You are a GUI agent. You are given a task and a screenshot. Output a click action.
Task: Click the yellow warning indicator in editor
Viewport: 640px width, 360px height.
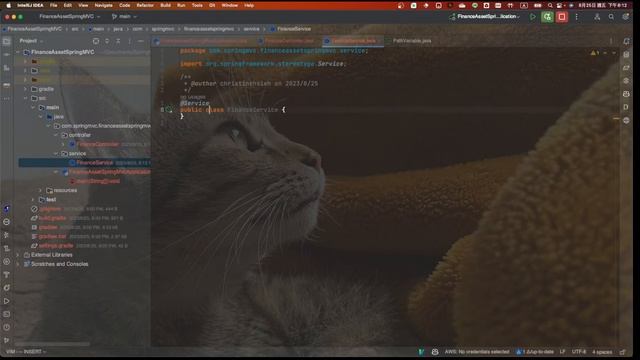click(x=595, y=53)
